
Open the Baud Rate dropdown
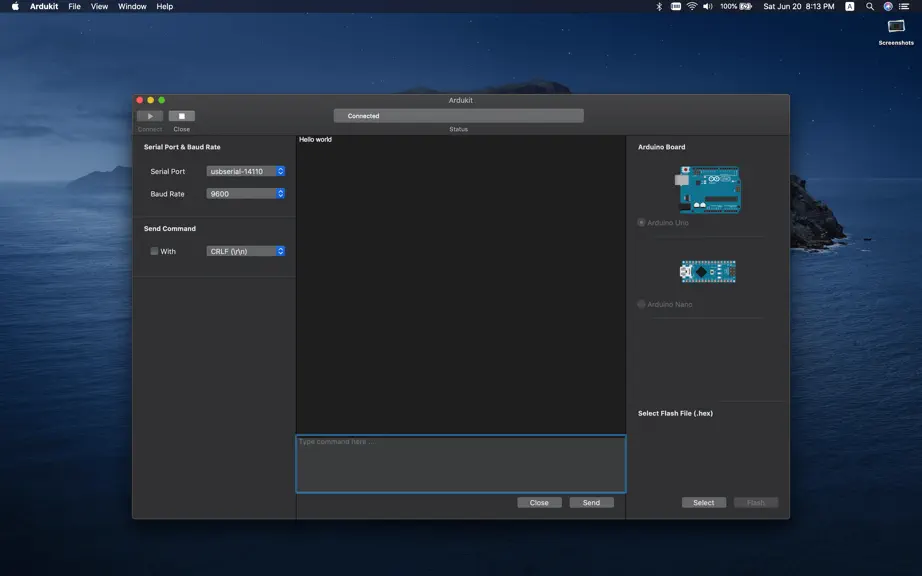(246, 193)
